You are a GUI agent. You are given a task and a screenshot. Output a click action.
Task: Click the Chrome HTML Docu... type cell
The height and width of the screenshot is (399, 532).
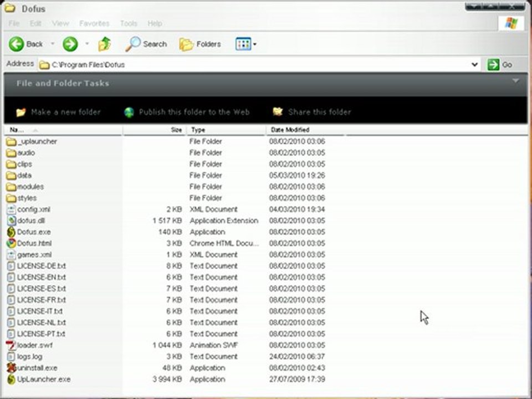point(224,243)
